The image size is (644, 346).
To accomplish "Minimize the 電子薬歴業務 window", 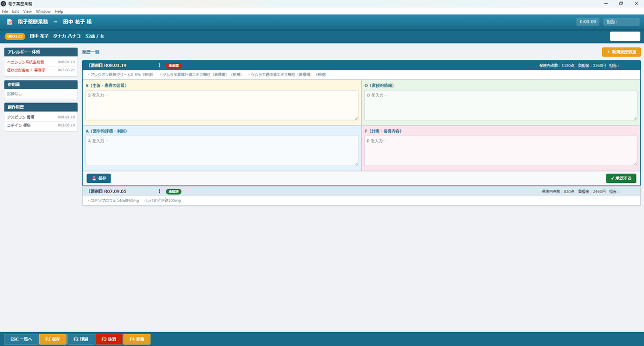I will click(x=606, y=4).
